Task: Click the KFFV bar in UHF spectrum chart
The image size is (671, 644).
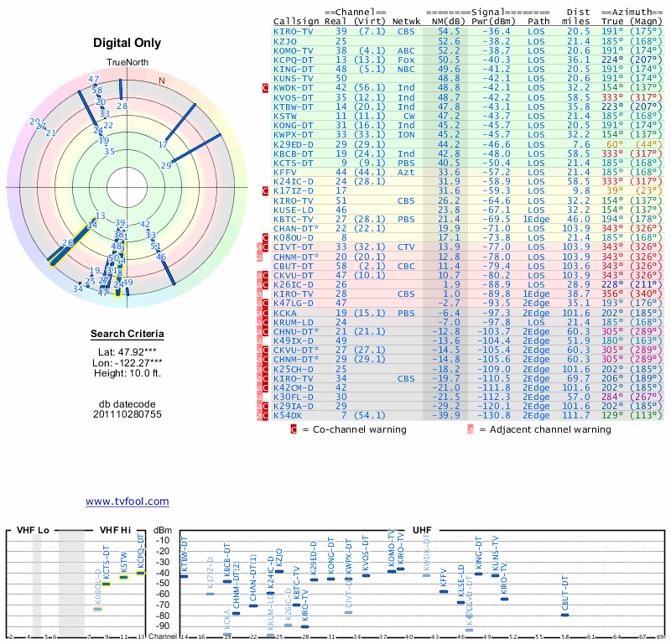Action: (444, 591)
